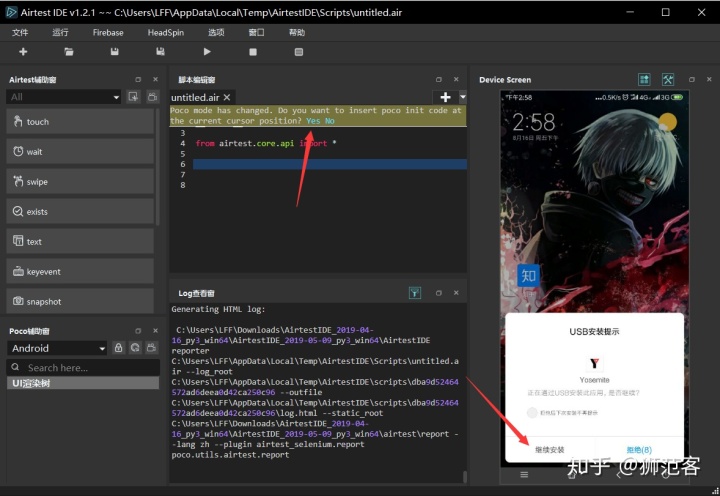Save the script with the floppy disk icon
The image size is (720, 496).
[114, 52]
